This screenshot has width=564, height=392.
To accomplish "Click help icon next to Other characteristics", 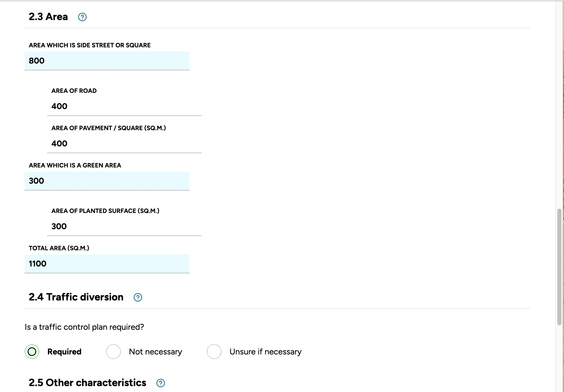I will pos(161,383).
